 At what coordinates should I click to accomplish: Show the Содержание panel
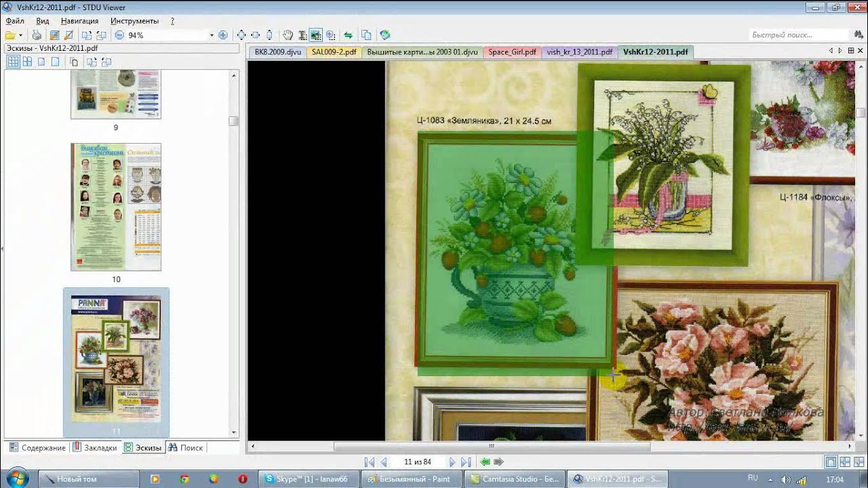[37, 447]
